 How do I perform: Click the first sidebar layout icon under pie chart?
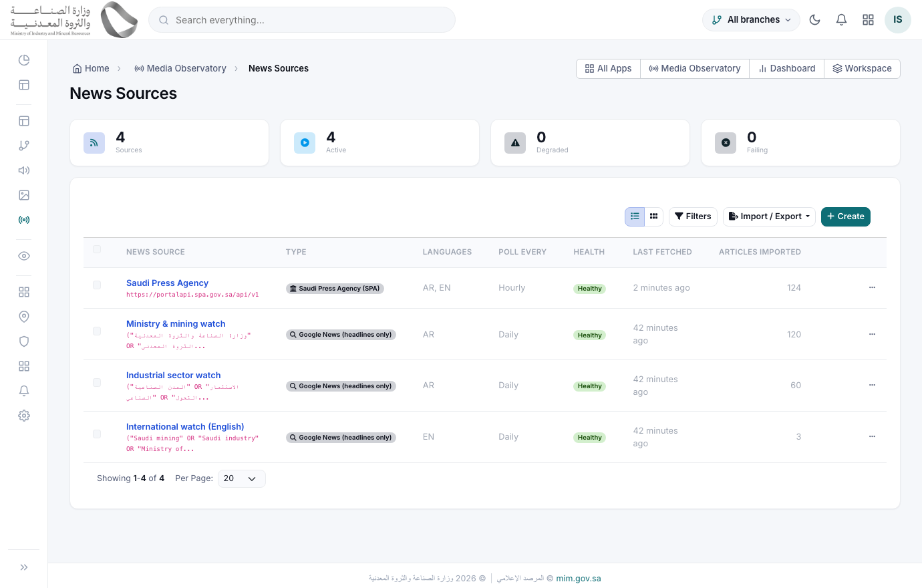pyautogui.click(x=24, y=85)
